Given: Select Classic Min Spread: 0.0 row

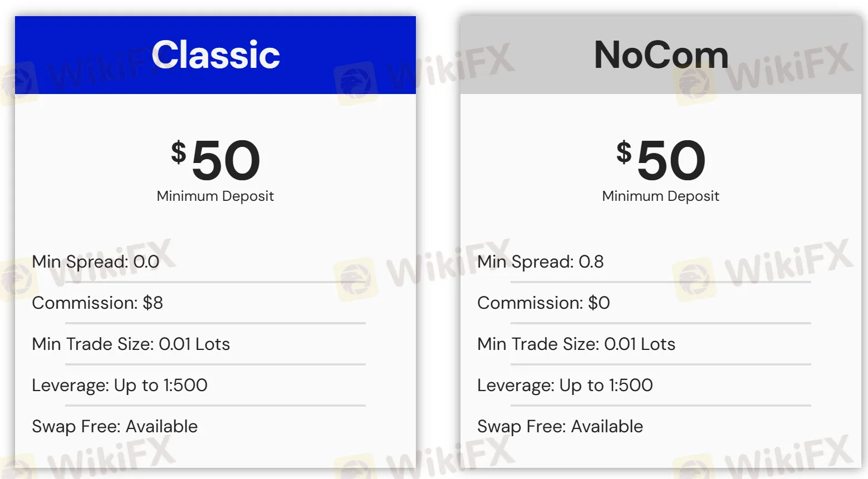Looking at the screenshot, I should [x=96, y=261].
